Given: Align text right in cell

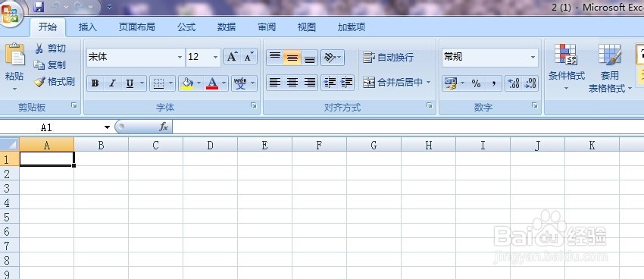Looking at the screenshot, I should click(310, 83).
